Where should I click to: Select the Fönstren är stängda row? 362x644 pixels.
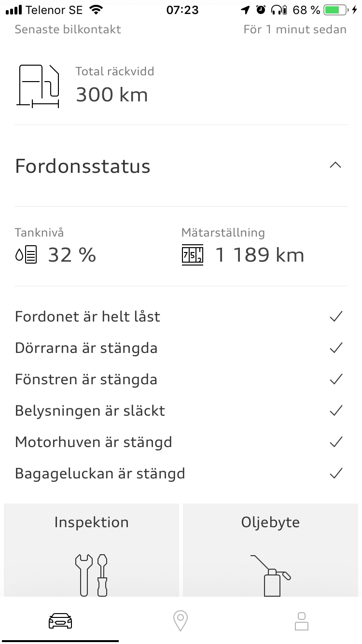click(x=181, y=379)
